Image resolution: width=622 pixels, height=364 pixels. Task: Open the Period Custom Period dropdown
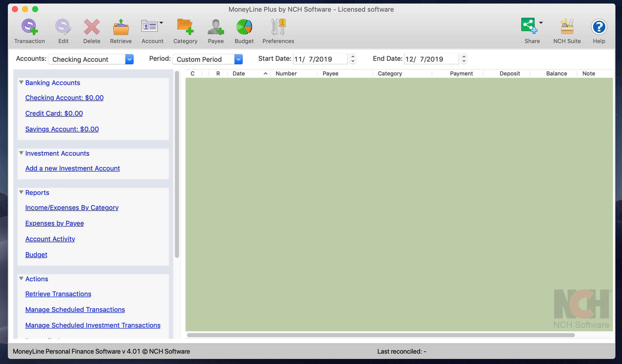208,59
